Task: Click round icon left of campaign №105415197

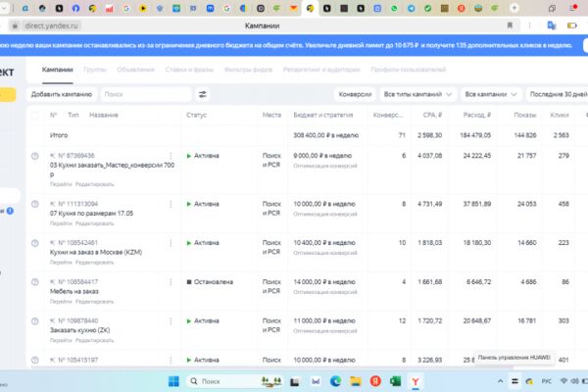Action: (x=35, y=360)
